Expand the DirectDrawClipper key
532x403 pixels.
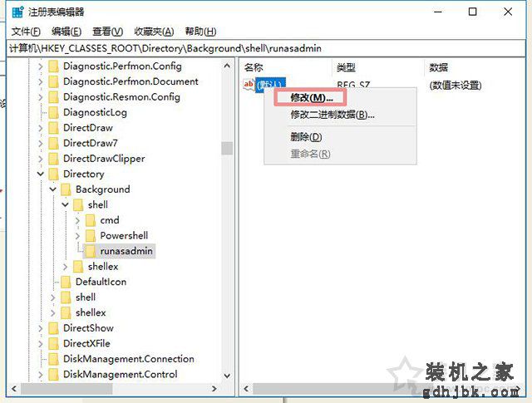coord(41,159)
